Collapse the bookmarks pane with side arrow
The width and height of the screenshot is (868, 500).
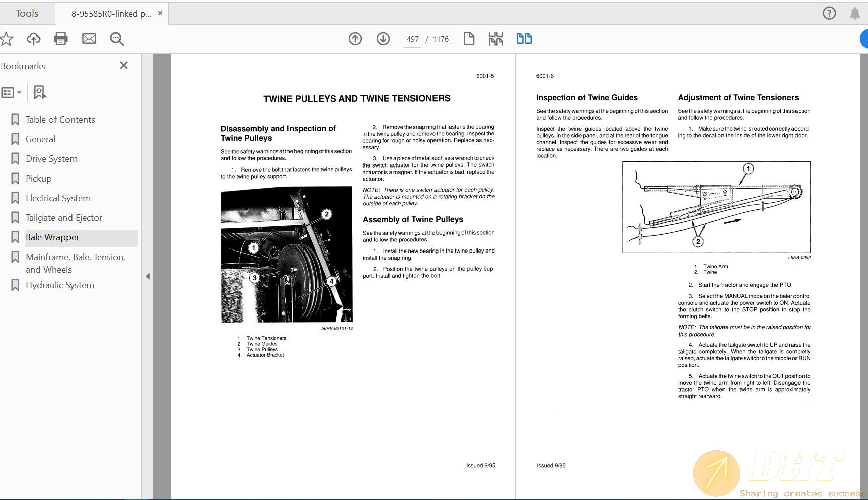point(148,276)
